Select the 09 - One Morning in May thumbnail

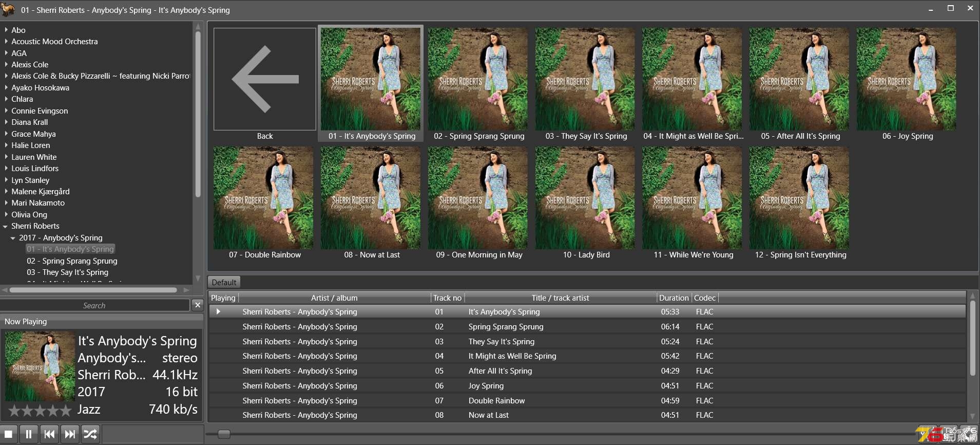tap(478, 198)
